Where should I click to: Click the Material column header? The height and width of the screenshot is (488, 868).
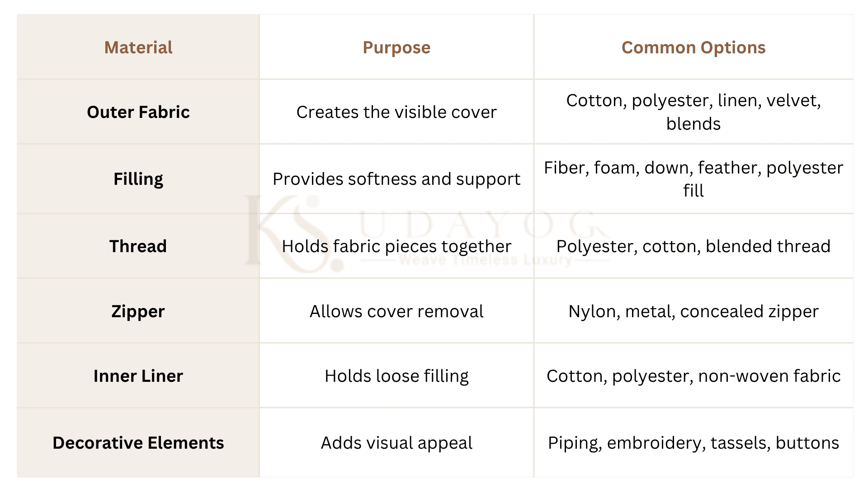point(138,47)
